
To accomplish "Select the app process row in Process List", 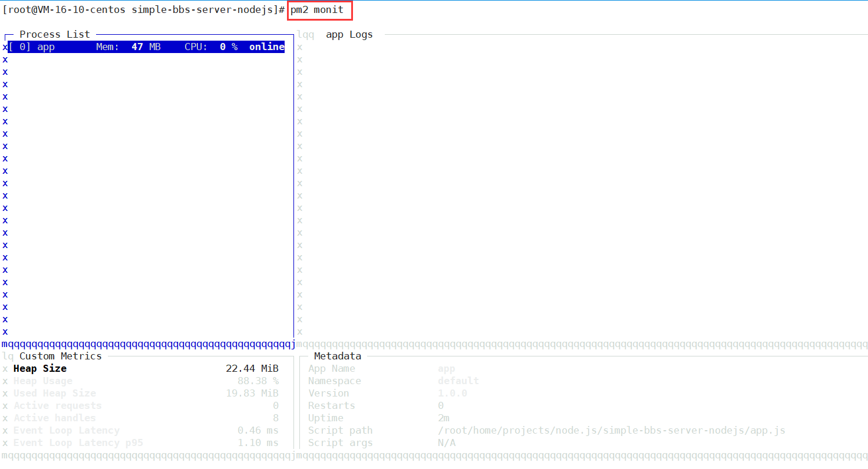I will (x=146, y=47).
